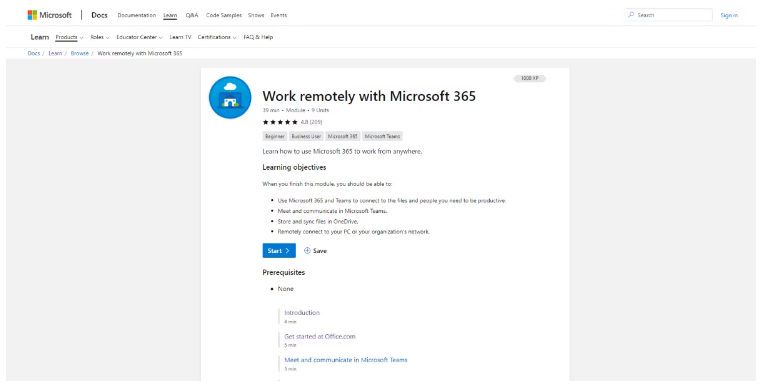Open the Docs home link
Screen dimensions: 765x387
pyautogui.click(x=99, y=15)
